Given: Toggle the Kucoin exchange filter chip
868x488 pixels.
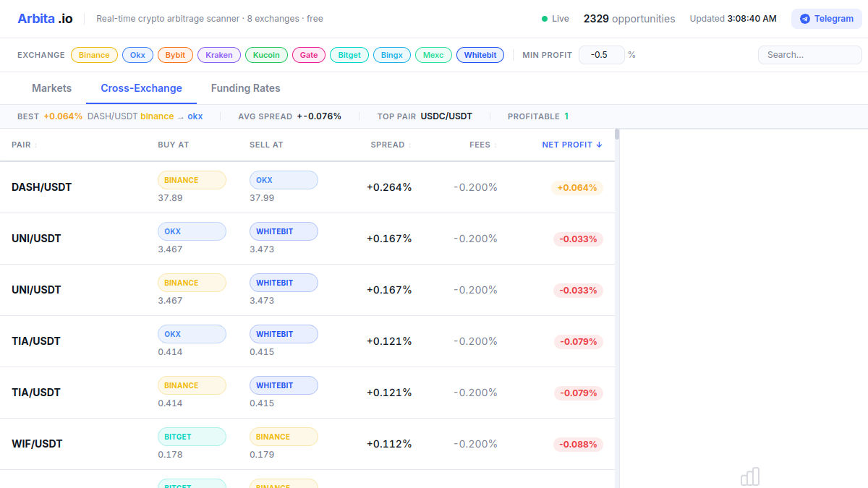Looking at the screenshot, I should pyautogui.click(x=267, y=55).
